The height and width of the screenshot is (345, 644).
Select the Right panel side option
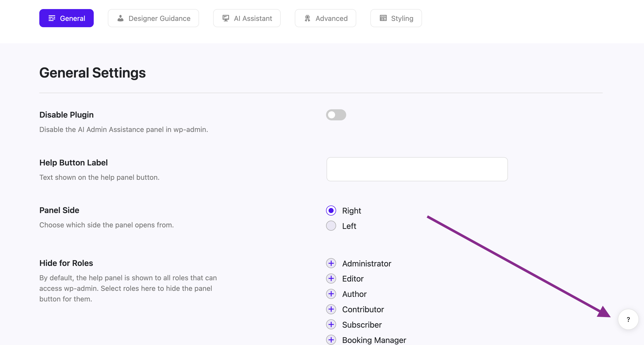331,211
